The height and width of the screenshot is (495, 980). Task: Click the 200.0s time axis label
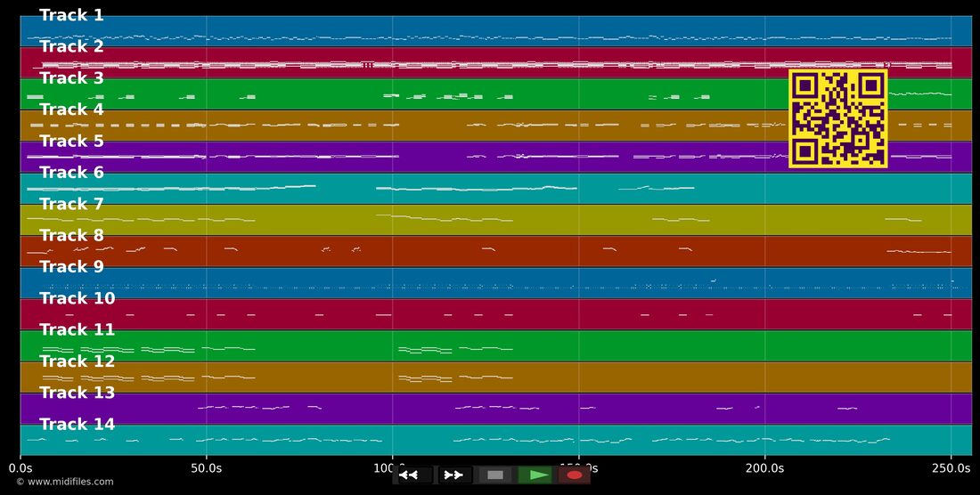[x=765, y=467]
